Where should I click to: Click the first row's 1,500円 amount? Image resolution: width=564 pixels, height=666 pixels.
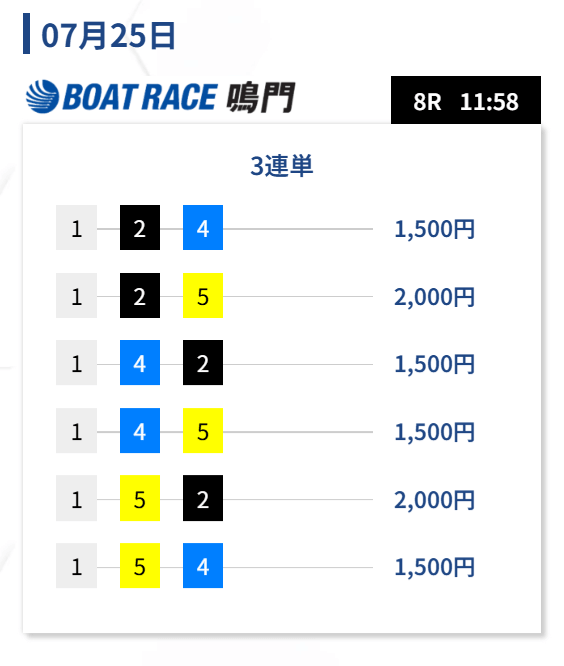click(434, 229)
